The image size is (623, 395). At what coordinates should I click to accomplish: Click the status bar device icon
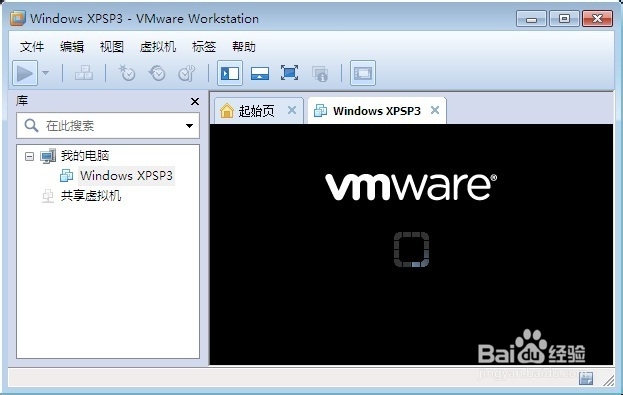[x=586, y=378]
